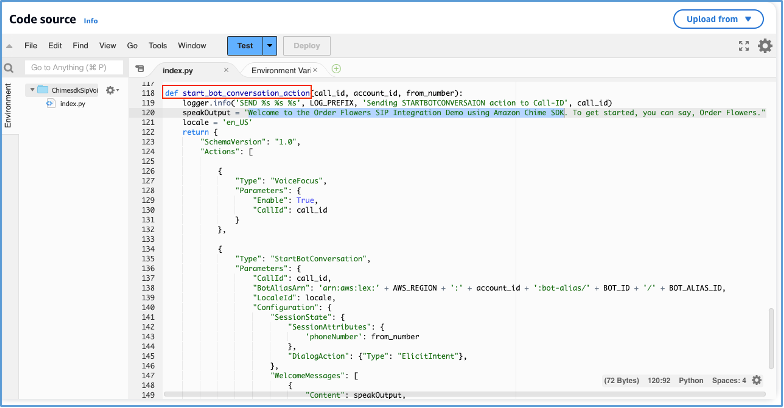Close the Environment Var tab
The image size is (784, 408).
(x=315, y=70)
